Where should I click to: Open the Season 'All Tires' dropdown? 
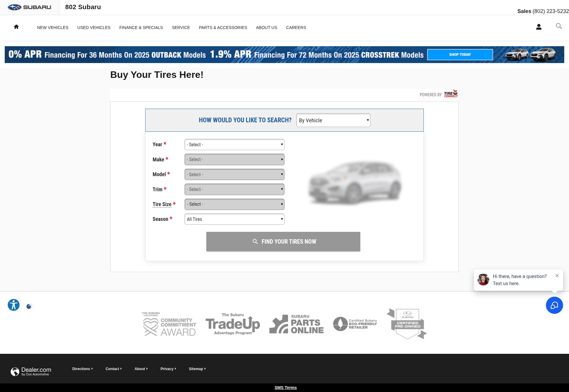point(234,219)
